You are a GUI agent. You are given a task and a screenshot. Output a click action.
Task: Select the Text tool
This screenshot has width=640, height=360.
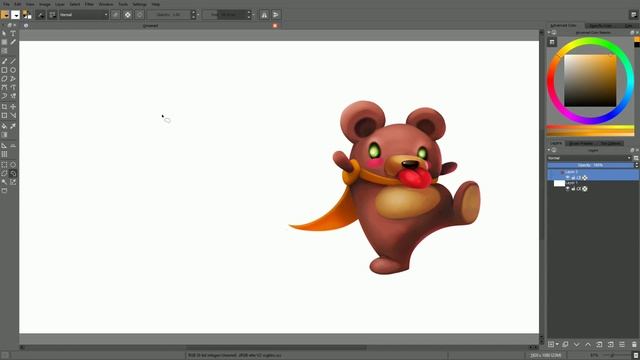point(13,33)
